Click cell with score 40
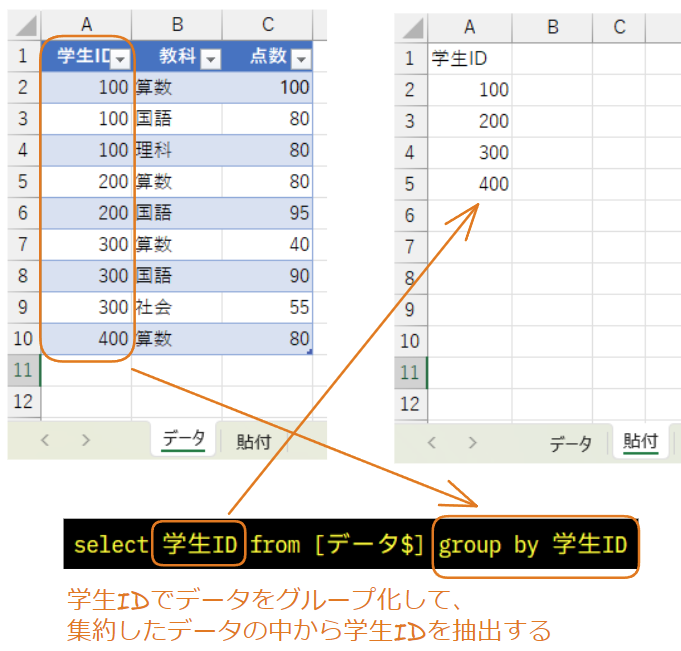 (268, 245)
